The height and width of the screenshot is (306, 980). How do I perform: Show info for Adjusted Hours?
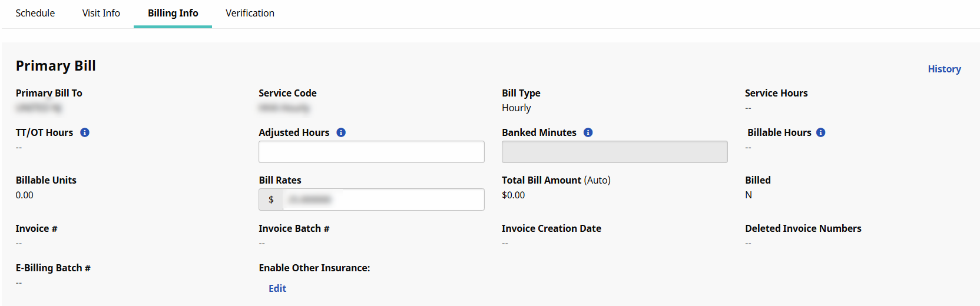click(341, 132)
